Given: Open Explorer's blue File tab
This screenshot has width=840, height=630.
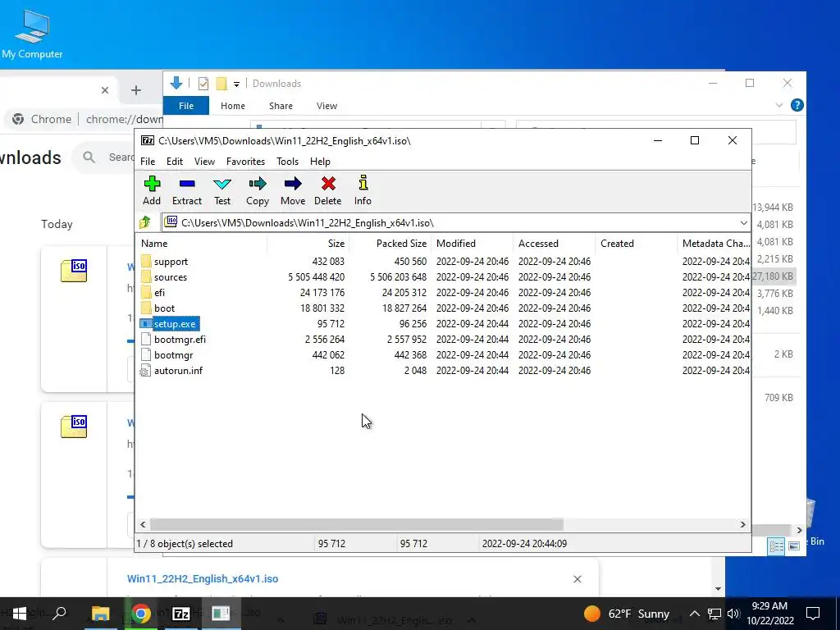Looking at the screenshot, I should [x=186, y=106].
